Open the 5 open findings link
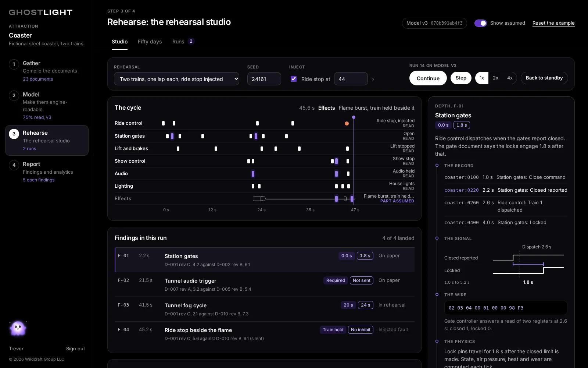The height and width of the screenshot is (368, 588). coord(39,180)
